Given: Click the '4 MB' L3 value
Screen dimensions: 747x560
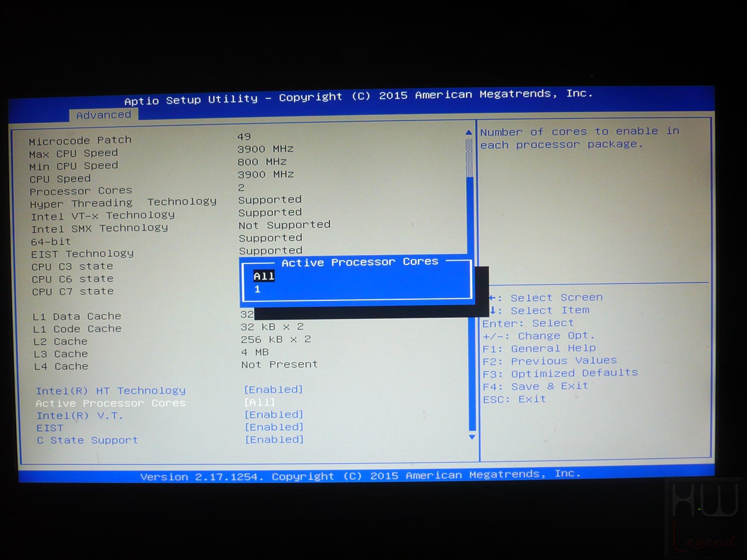Looking at the screenshot, I should coord(255,352).
